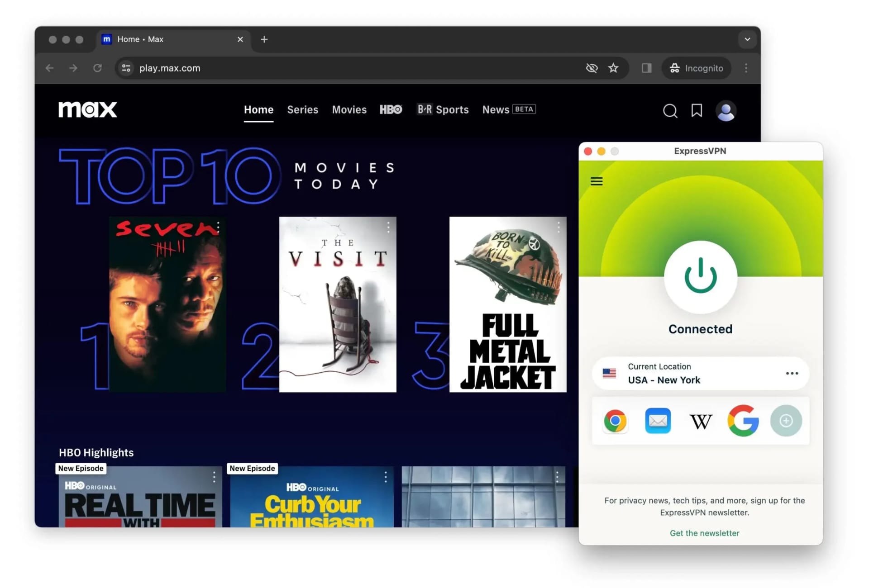The height and width of the screenshot is (588, 869).
Task: Click the incognito indicator in address bar
Action: 694,67
